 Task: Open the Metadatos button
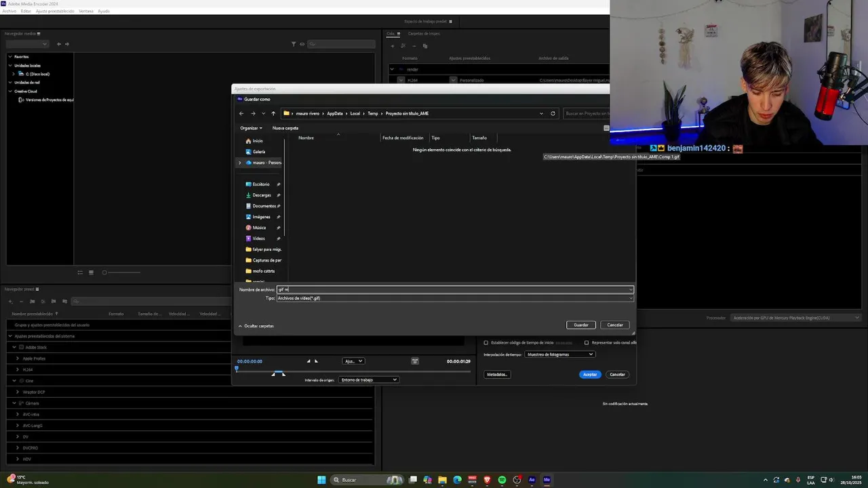(x=497, y=374)
